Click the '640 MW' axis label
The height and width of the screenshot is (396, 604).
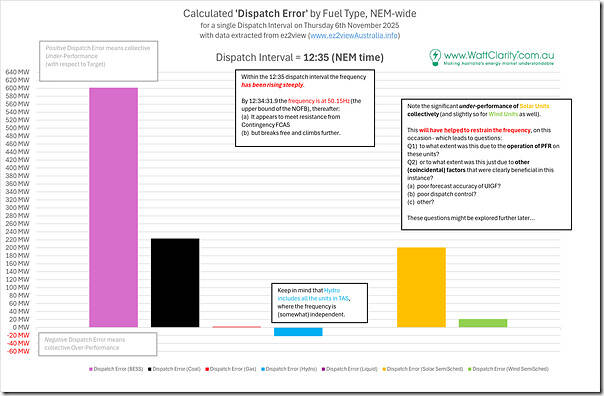(x=17, y=72)
